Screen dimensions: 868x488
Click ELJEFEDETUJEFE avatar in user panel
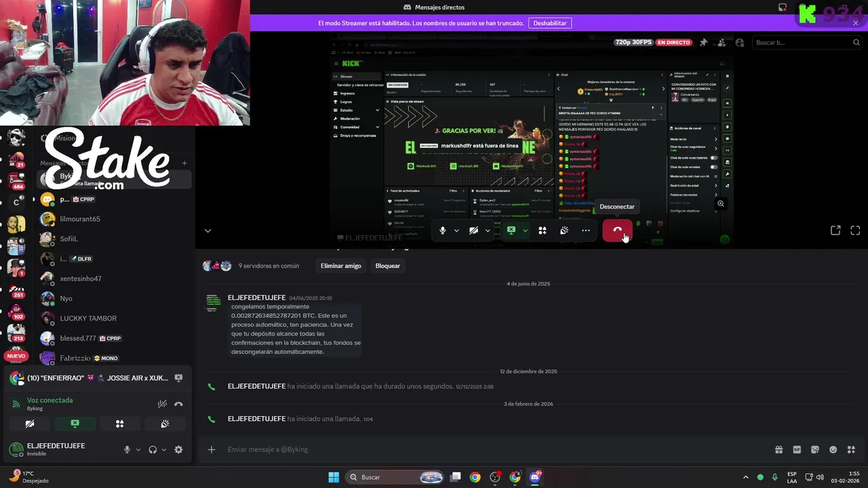[16, 449]
